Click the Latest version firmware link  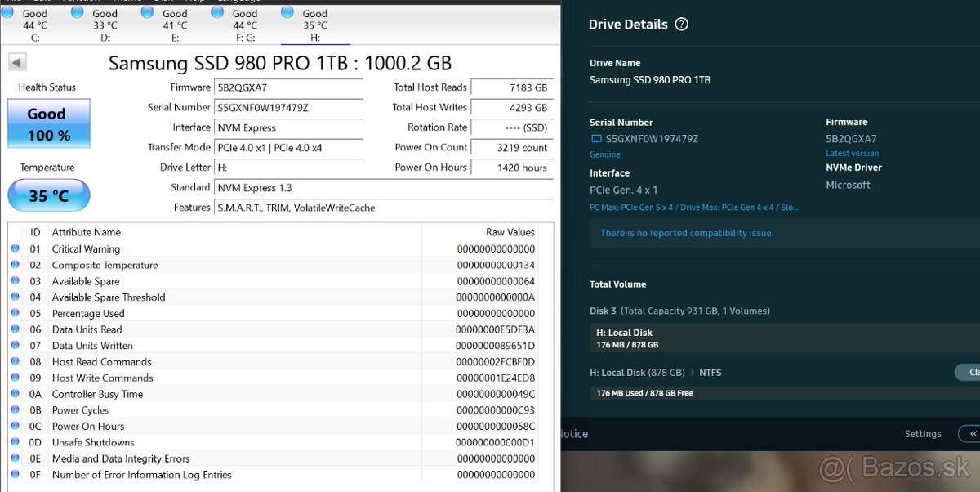852,153
